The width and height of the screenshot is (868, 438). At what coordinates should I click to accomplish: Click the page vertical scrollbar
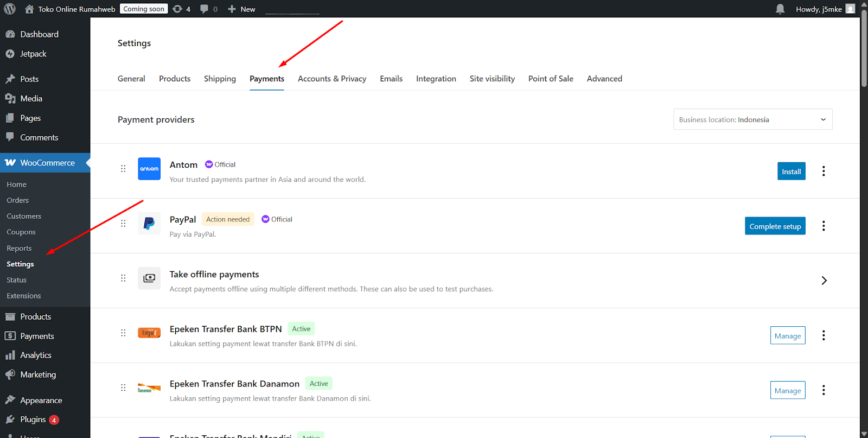pos(864,217)
